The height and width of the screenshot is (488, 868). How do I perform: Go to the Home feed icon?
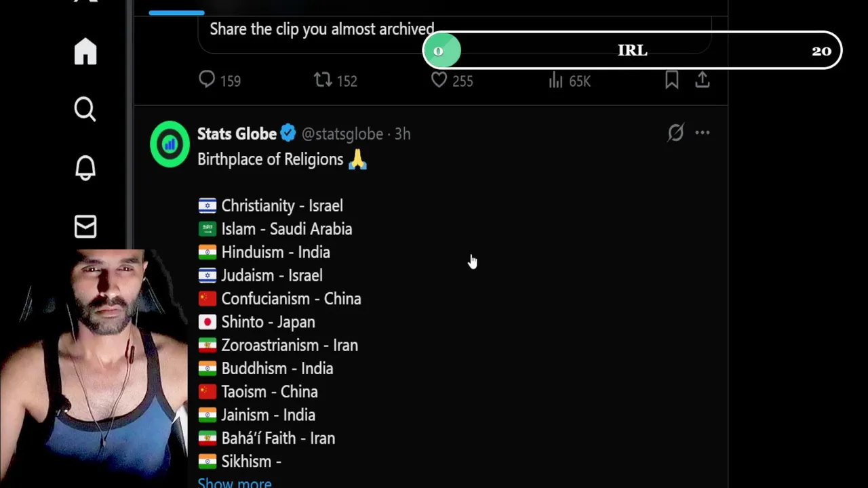[85, 52]
